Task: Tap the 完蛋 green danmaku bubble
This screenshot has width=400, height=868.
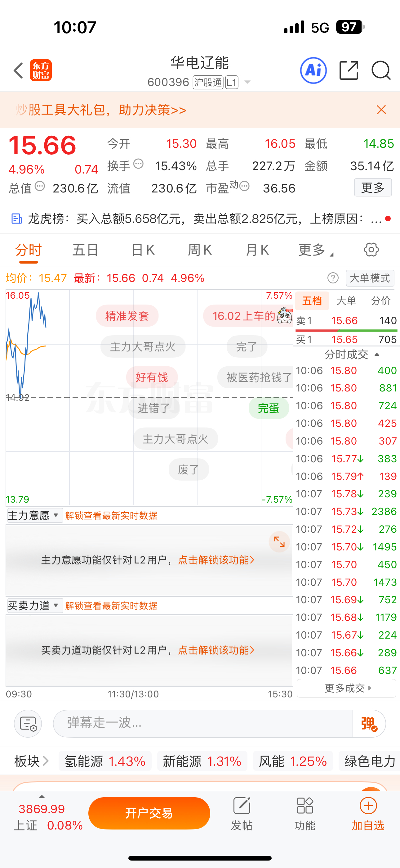Action: pyautogui.click(x=269, y=408)
